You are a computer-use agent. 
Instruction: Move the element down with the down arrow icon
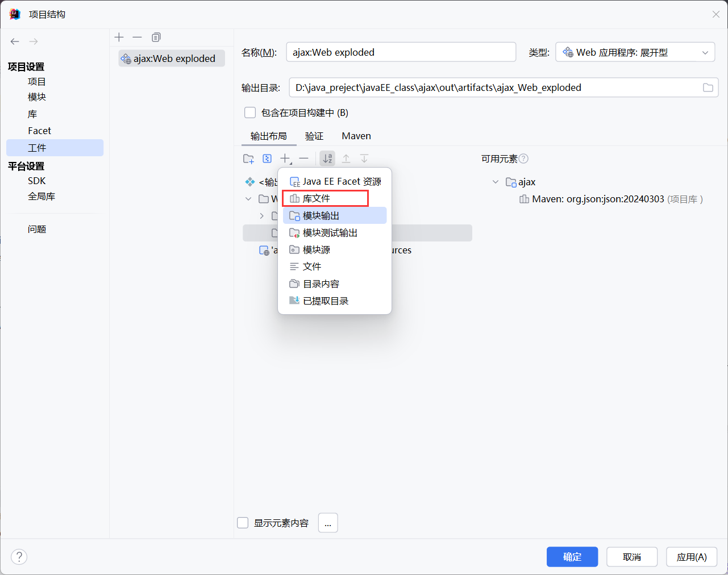click(x=364, y=159)
